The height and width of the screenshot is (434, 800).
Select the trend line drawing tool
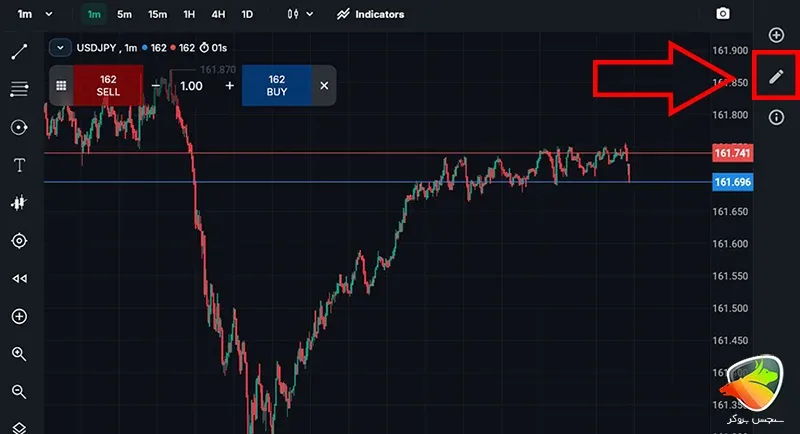19,52
